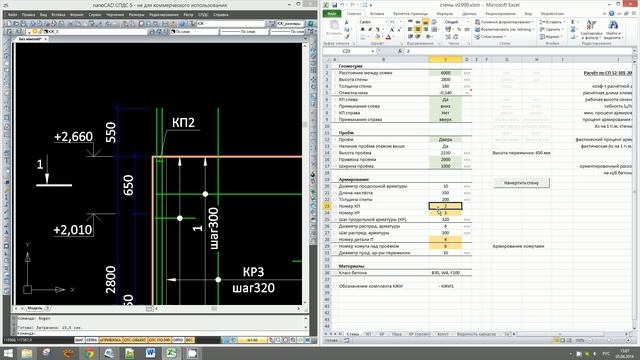Open the СПДС menu in nanoCAD
Screen dimensions: 640x360
point(203,15)
